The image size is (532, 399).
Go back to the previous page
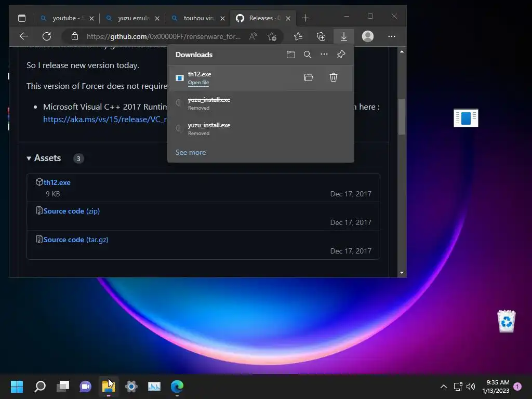[x=24, y=36]
